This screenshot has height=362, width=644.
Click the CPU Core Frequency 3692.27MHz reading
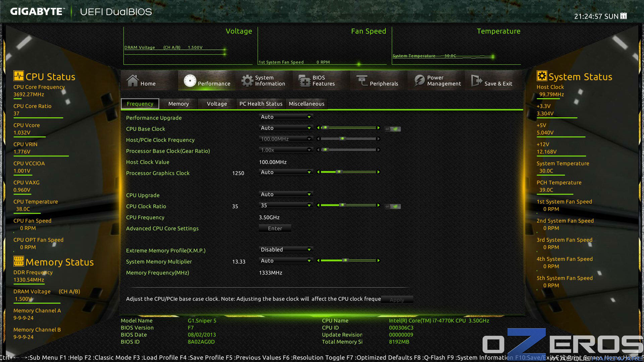coord(29,94)
